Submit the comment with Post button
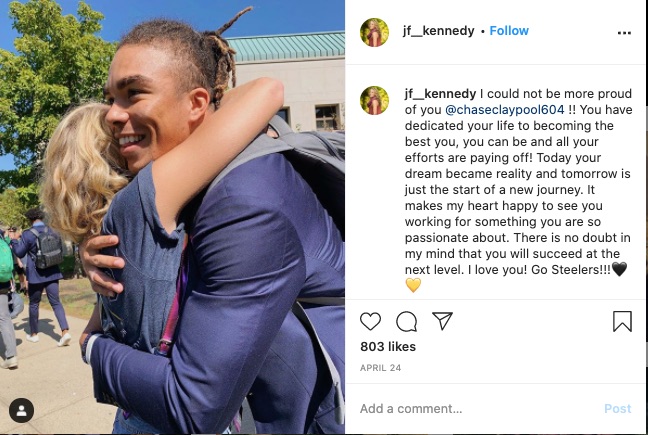This screenshot has height=435, width=648. point(617,409)
